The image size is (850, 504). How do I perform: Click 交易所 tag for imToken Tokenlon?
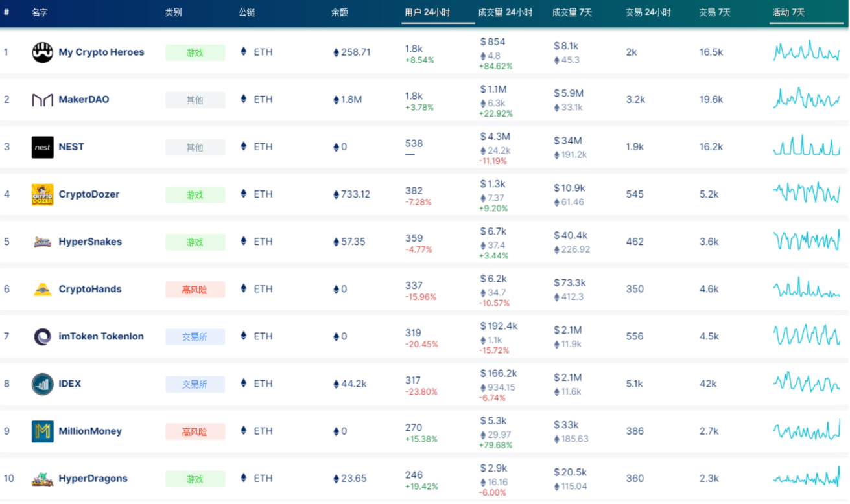(x=195, y=337)
